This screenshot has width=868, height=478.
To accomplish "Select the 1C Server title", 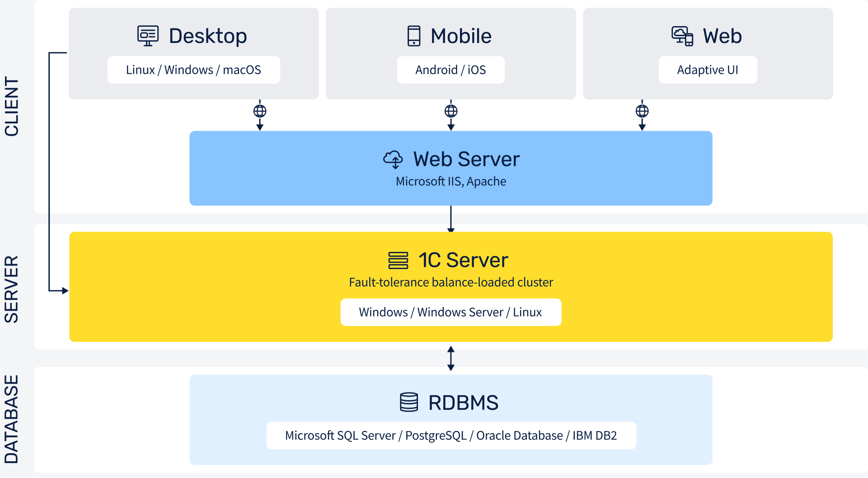I will click(464, 260).
